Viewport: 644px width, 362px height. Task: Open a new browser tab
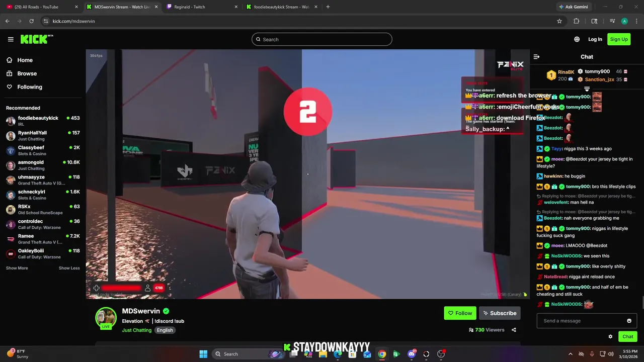point(328,7)
